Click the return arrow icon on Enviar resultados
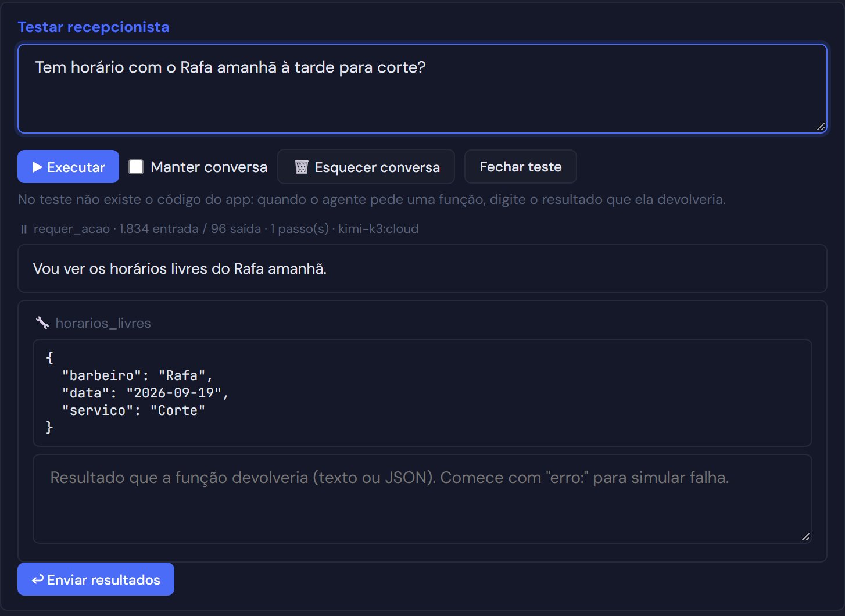Viewport: 845px width, 616px height. [38, 579]
